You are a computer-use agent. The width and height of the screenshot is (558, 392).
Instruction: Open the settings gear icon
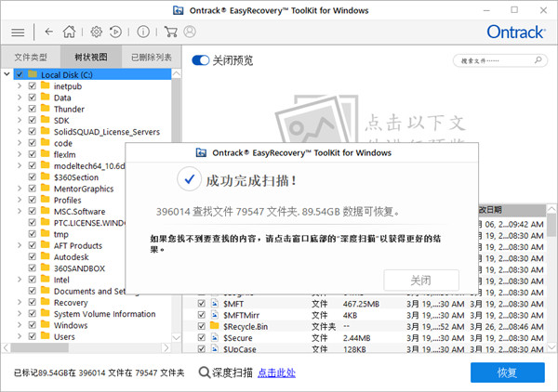click(96, 32)
